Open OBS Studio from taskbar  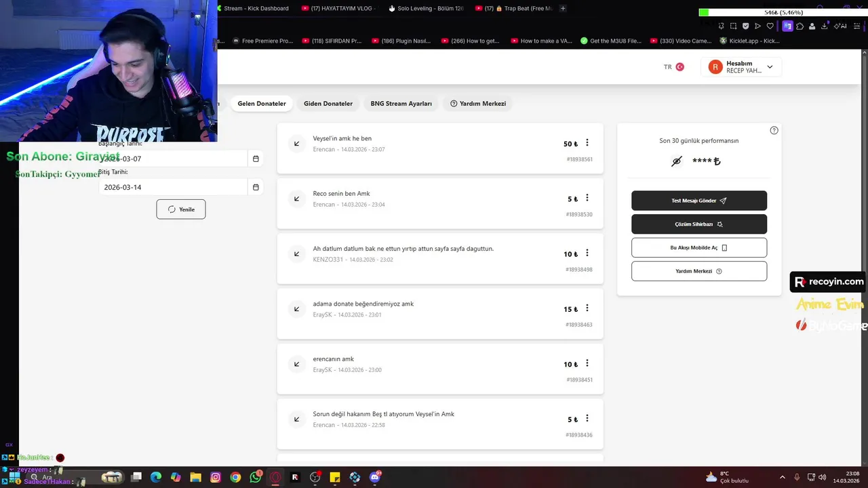315,477
